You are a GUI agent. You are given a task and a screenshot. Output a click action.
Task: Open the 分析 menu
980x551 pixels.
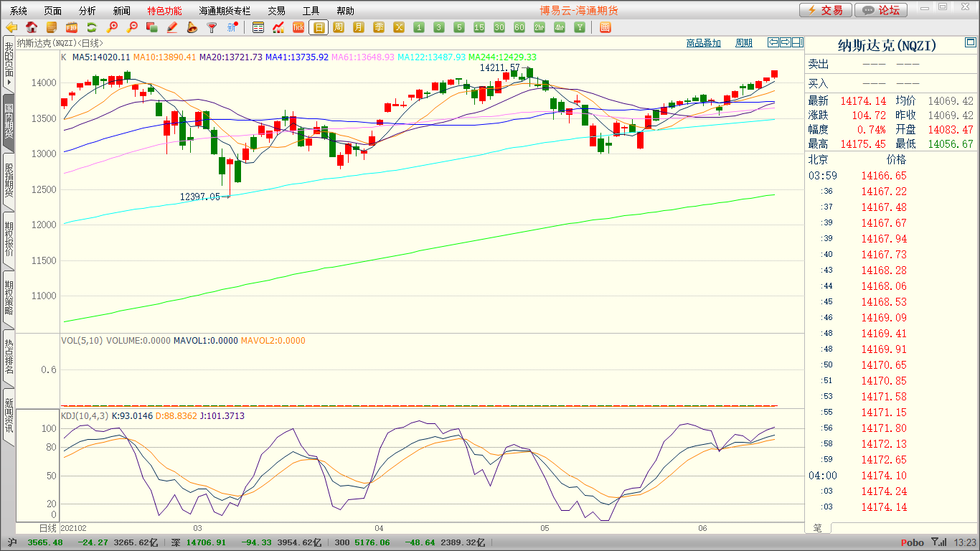(x=88, y=11)
